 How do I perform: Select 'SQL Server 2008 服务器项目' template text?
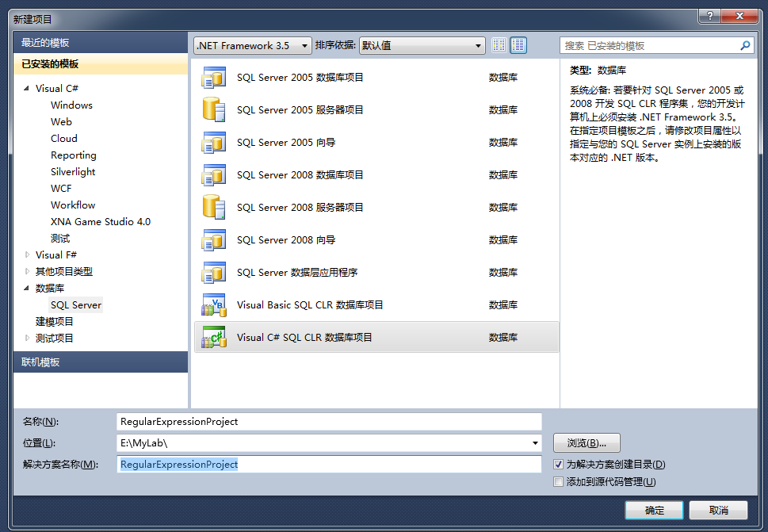(300, 207)
